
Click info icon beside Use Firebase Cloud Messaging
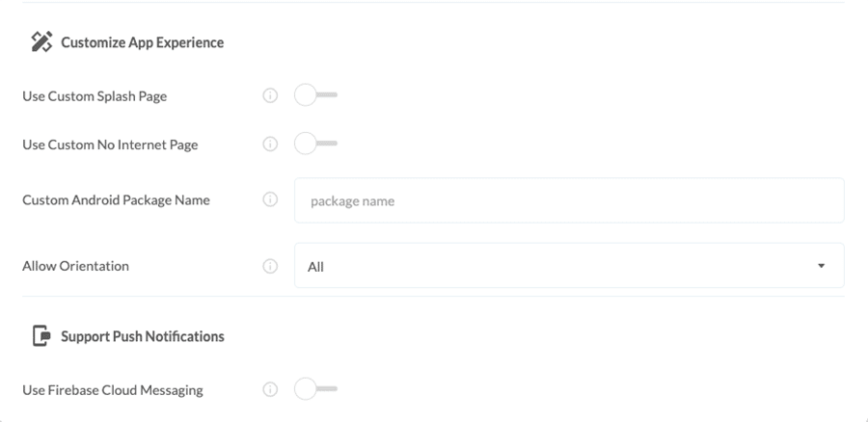click(x=270, y=389)
